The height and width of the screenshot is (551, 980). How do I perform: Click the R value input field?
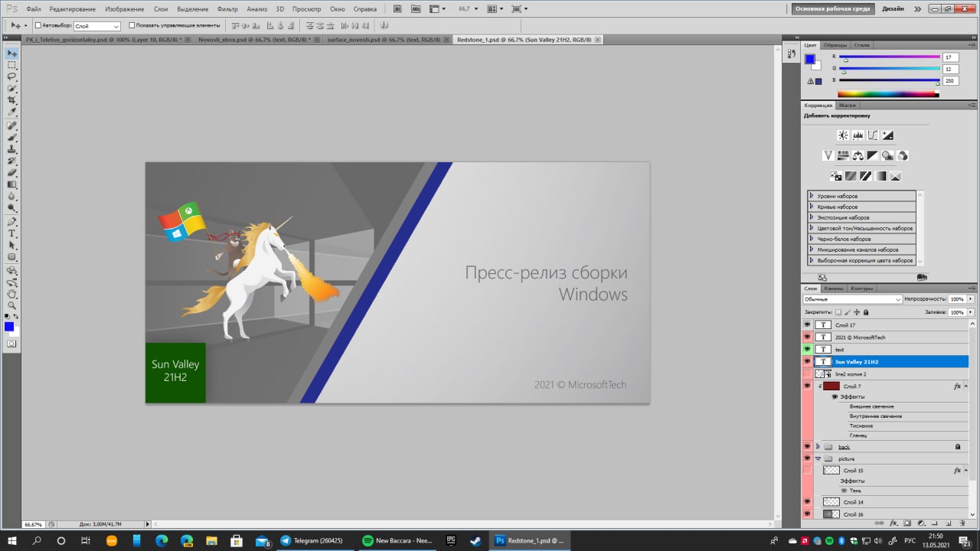pyautogui.click(x=951, y=57)
